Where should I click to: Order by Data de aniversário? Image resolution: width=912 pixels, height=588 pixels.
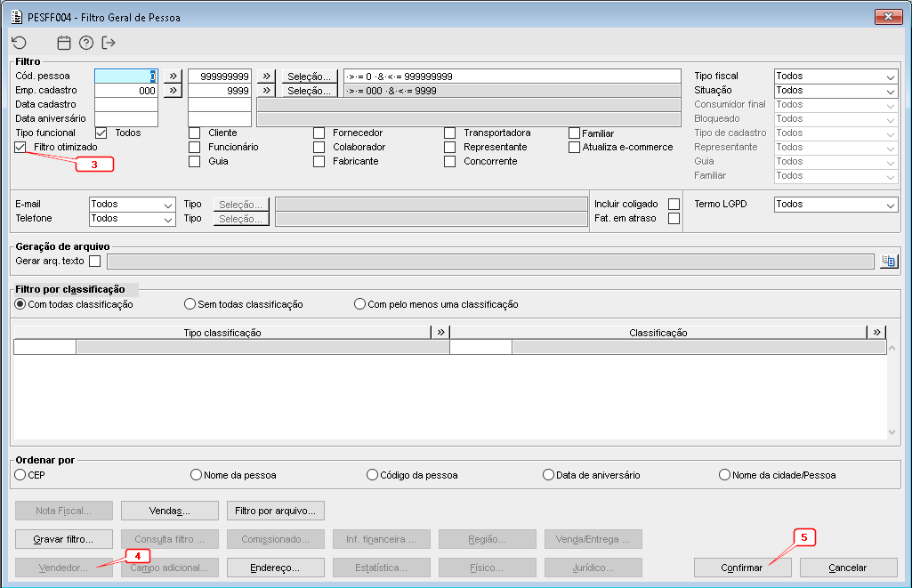(548, 475)
